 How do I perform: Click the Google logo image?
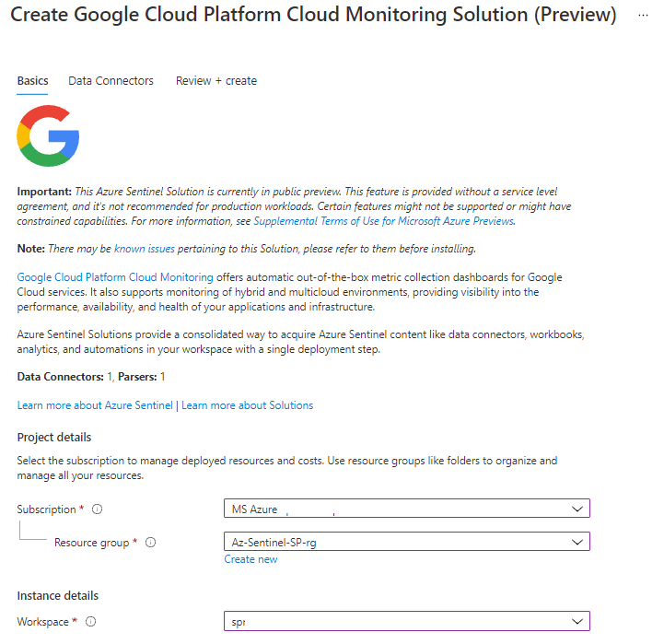point(48,135)
